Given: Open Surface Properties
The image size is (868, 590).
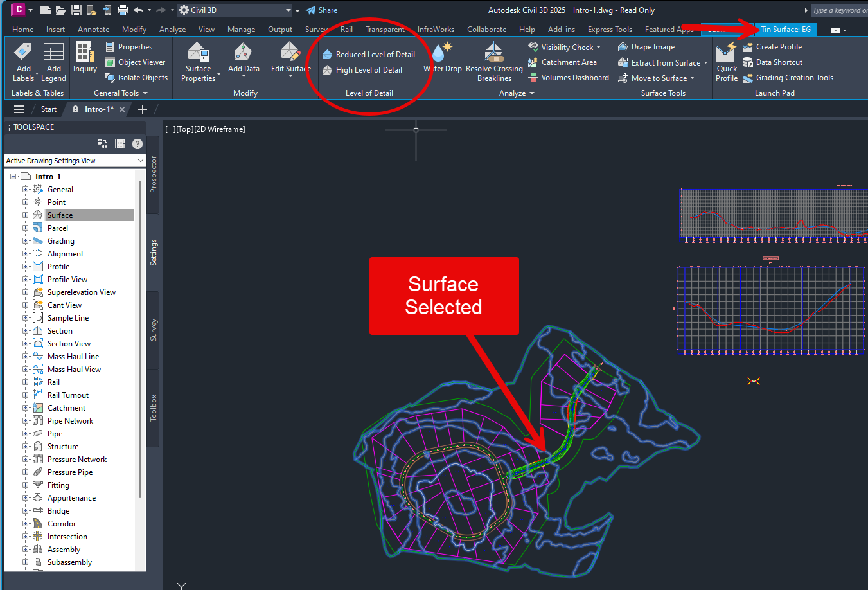Looking at the screenshot, I should click(x=199, y=62).
